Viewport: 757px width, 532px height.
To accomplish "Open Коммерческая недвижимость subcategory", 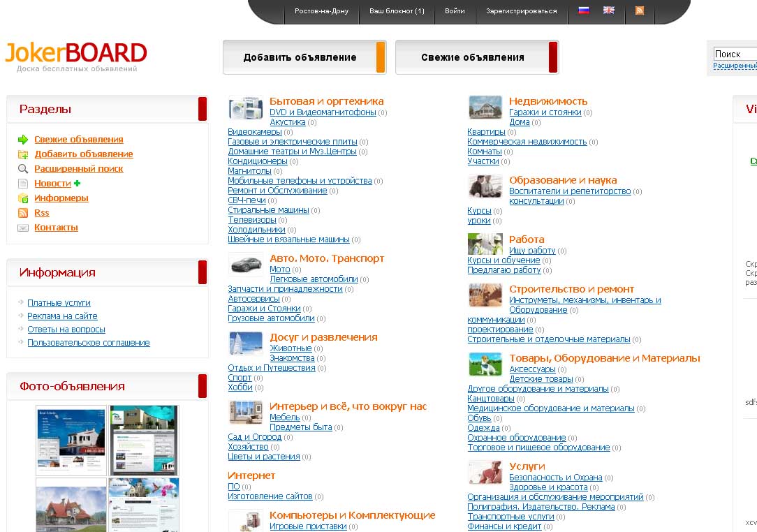I will (x=527, y=142).
